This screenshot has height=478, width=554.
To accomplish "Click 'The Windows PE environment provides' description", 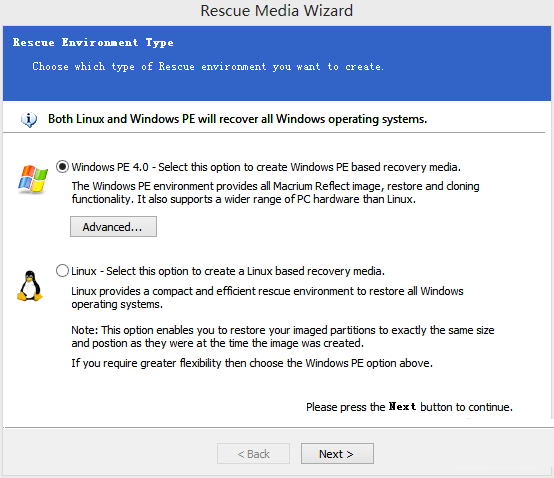I will pyautogui.click(x=275, y=193).
